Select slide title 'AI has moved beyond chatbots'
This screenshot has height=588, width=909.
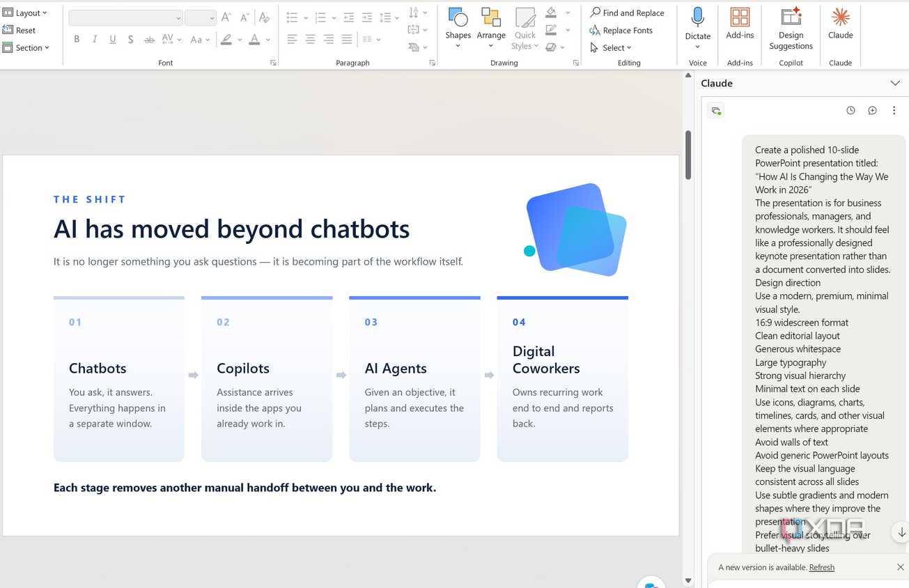(x=231, y=229)
